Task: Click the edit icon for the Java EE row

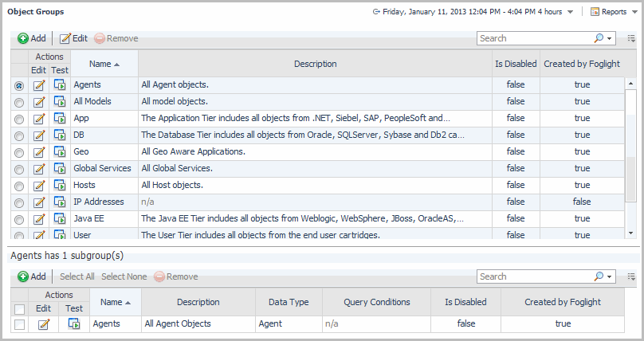Action: pyautogui.click(x=38, y=218)
